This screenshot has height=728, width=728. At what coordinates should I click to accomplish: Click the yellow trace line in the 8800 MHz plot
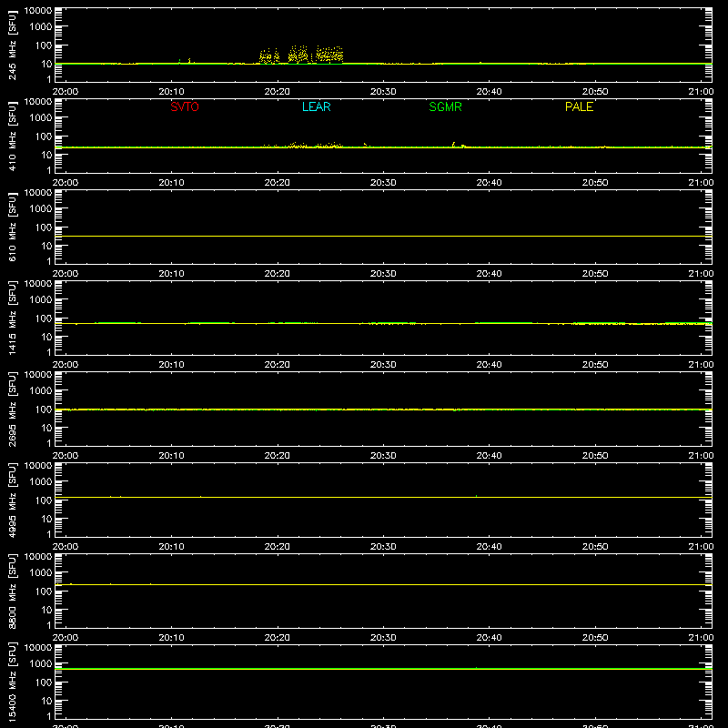coord(383,584)
